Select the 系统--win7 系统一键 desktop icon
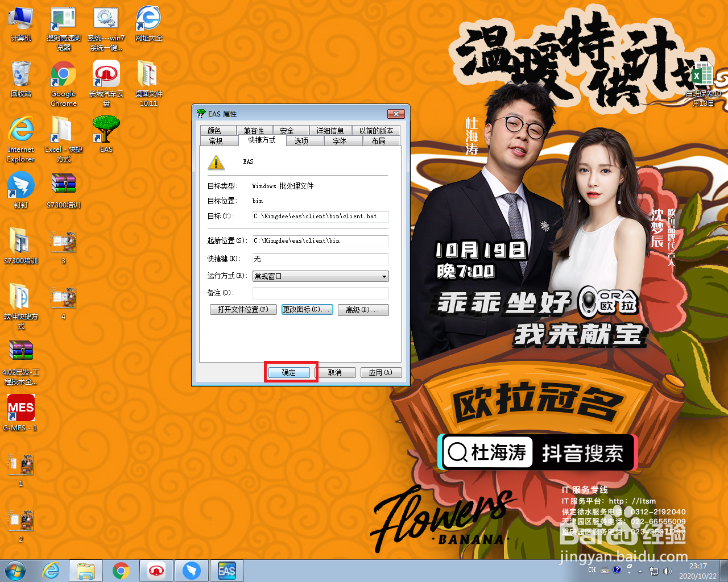 tap(106, 28)
